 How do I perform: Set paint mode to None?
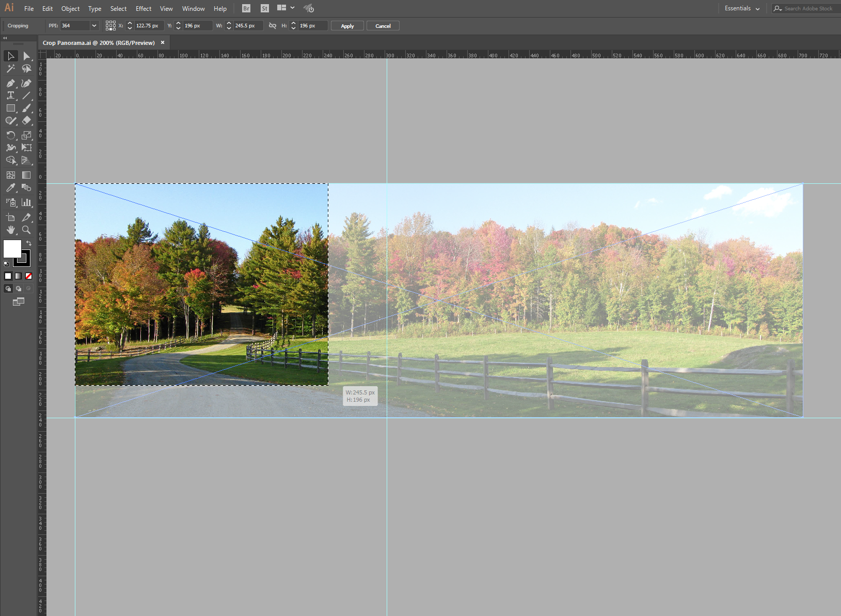click(x=29, y=276)
